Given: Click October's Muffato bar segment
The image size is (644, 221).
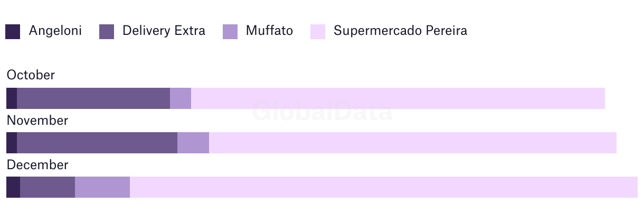Looking at the screenshot, I should pyautogui.click(x=181, y=98).
